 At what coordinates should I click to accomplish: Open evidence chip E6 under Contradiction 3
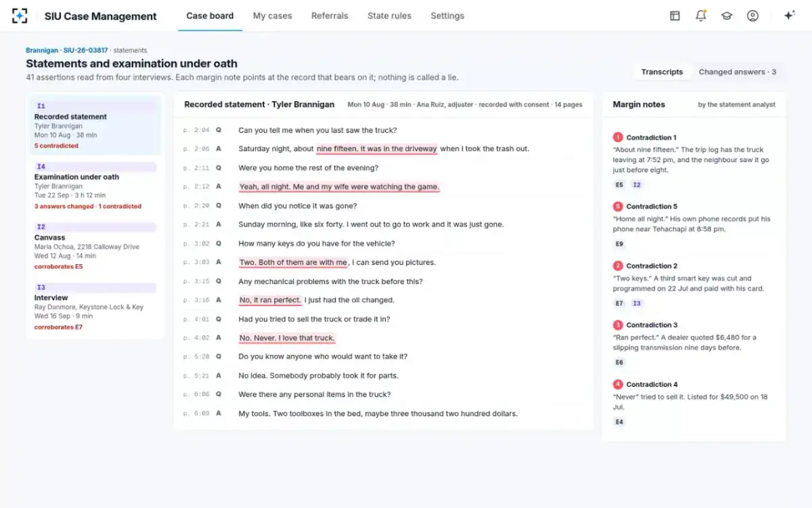(619, 362)
